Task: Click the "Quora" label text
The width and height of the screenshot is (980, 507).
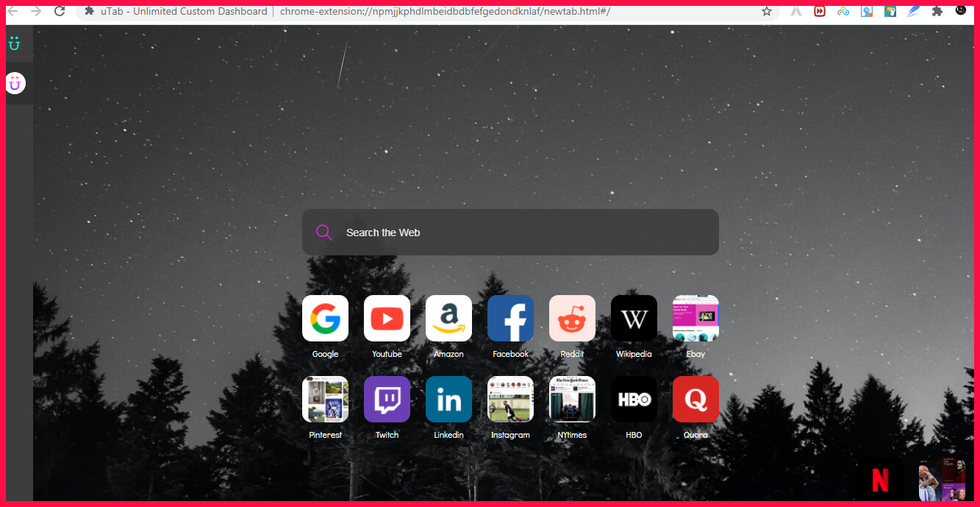Action: (x=695, y=435)
